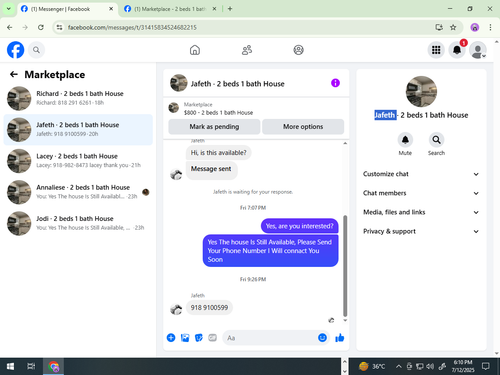Search in conversation magnifier icon

436,140
